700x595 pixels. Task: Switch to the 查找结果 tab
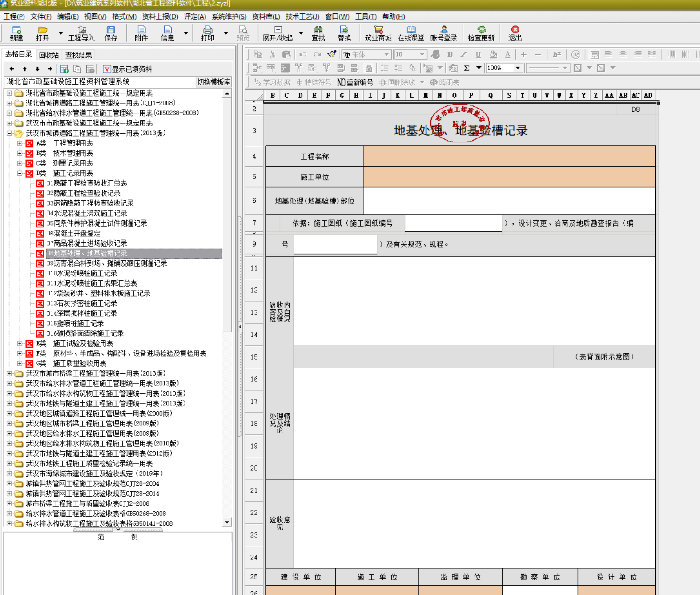(79, 55)
